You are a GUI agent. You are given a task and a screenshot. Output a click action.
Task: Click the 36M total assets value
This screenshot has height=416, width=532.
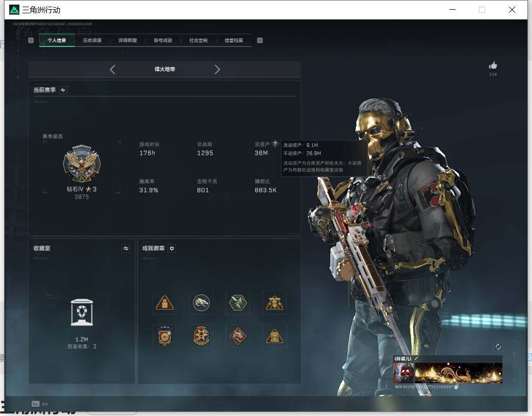261,153
